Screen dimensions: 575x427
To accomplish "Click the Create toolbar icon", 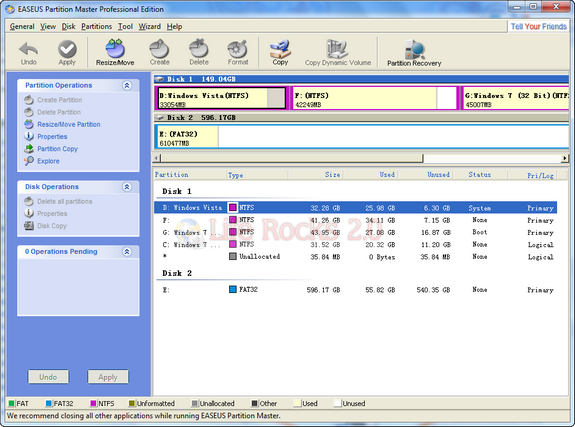I will pyautogui.click(x=160, y=52).
